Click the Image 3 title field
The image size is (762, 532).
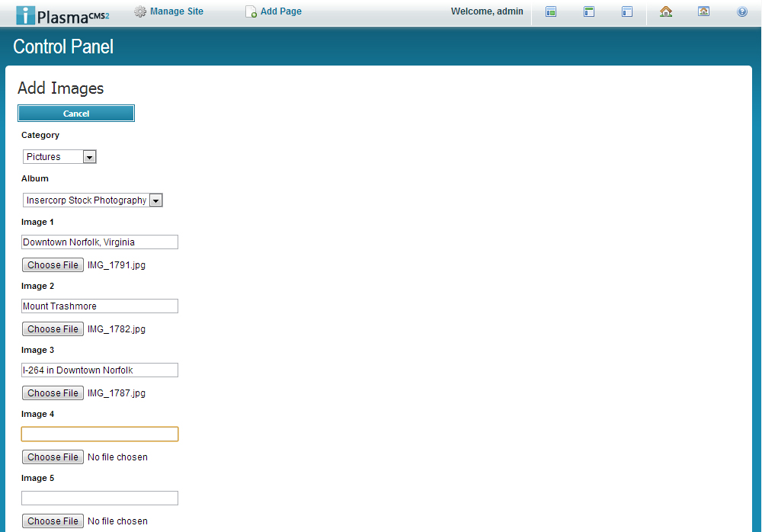(100, 370)
